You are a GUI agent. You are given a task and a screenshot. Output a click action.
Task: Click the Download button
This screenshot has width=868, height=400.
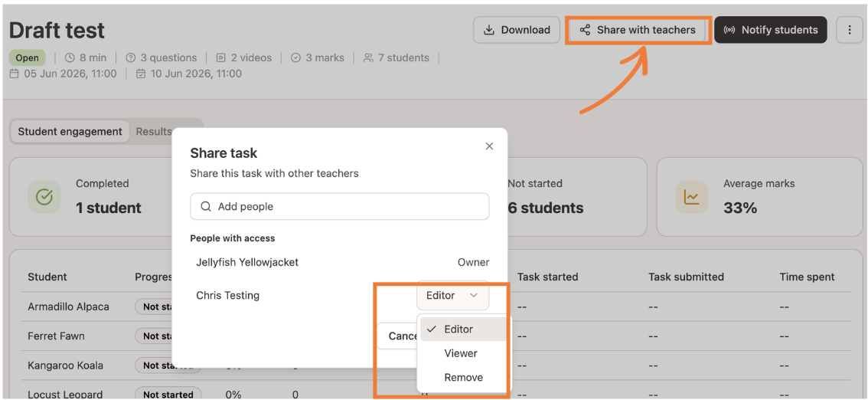pyautogui.click(x=517, y=30)
